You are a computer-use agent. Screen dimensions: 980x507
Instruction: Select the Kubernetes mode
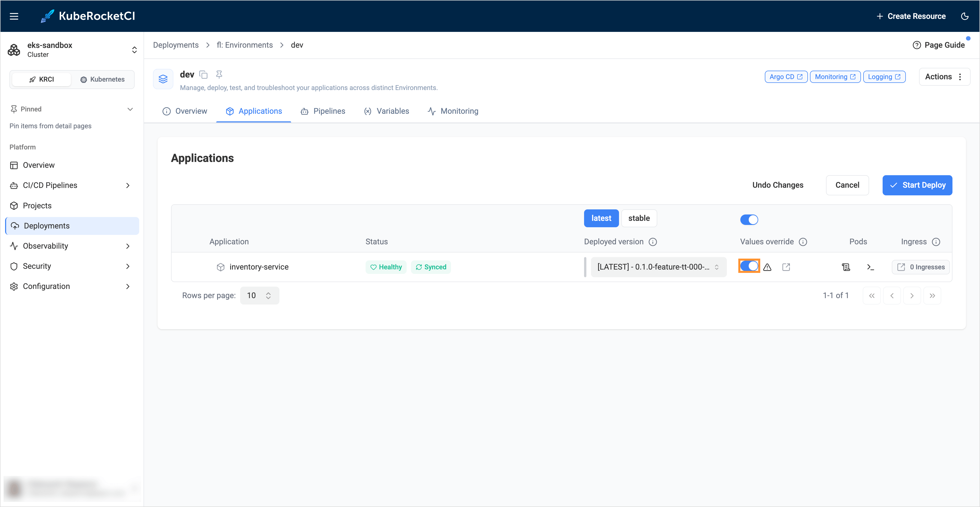pos(102,79)
